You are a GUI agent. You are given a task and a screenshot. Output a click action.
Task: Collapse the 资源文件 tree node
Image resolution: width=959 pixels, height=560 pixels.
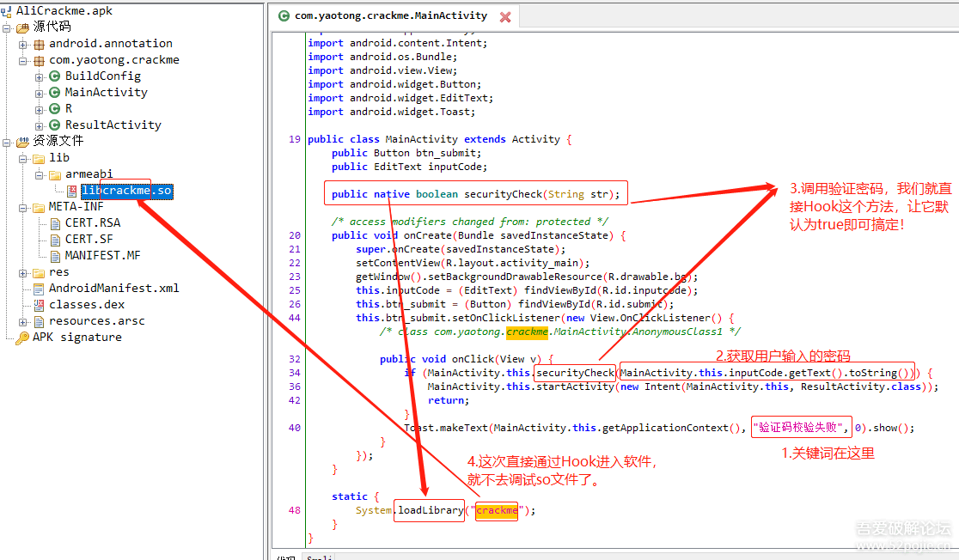7,143
